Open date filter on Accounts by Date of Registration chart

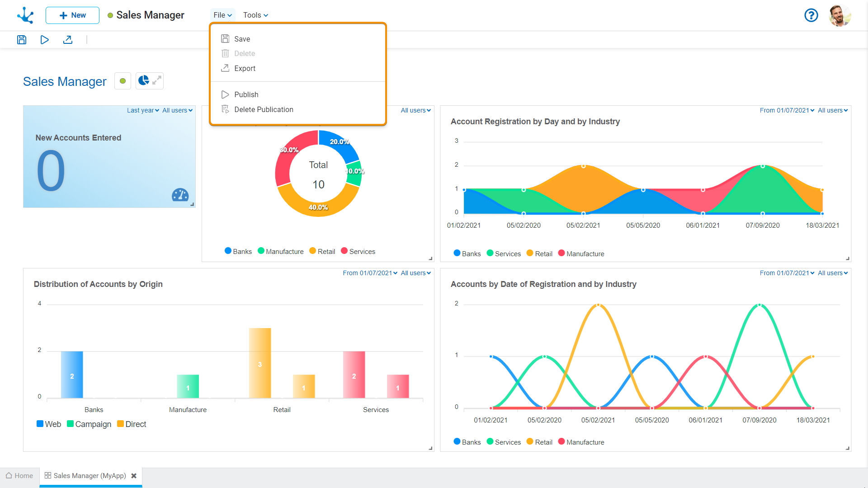click(787, 273)
